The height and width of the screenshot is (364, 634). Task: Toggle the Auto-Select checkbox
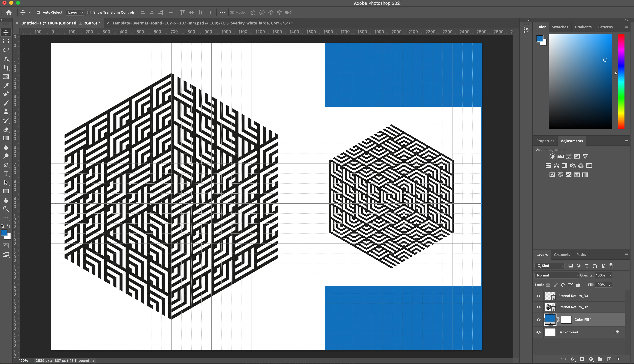(x=38, y=13)
